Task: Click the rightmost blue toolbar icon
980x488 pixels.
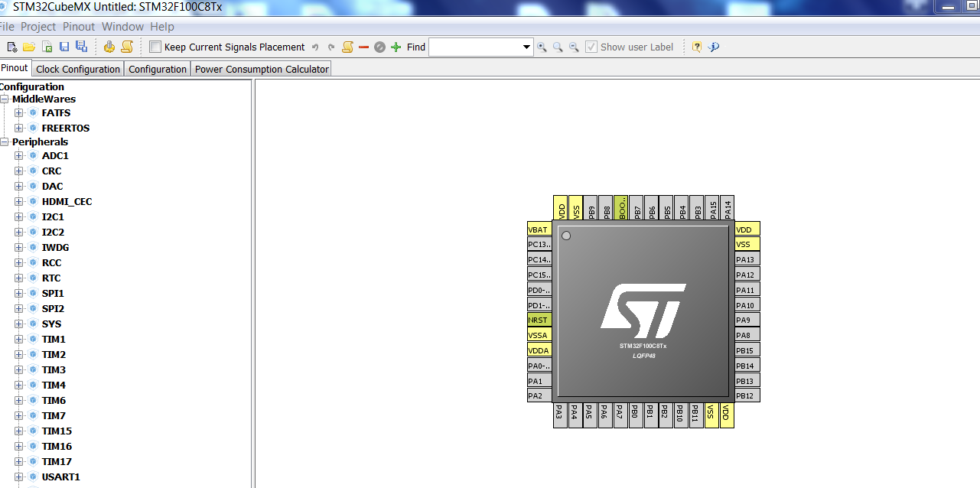Action: pyautogui.click(x=714, y=47)
